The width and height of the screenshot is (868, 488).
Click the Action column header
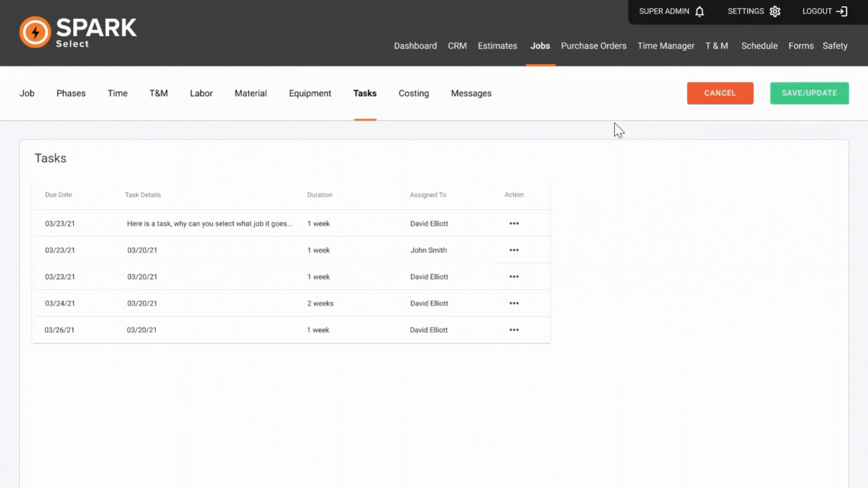pyautogui.click(x=514, y=195)
